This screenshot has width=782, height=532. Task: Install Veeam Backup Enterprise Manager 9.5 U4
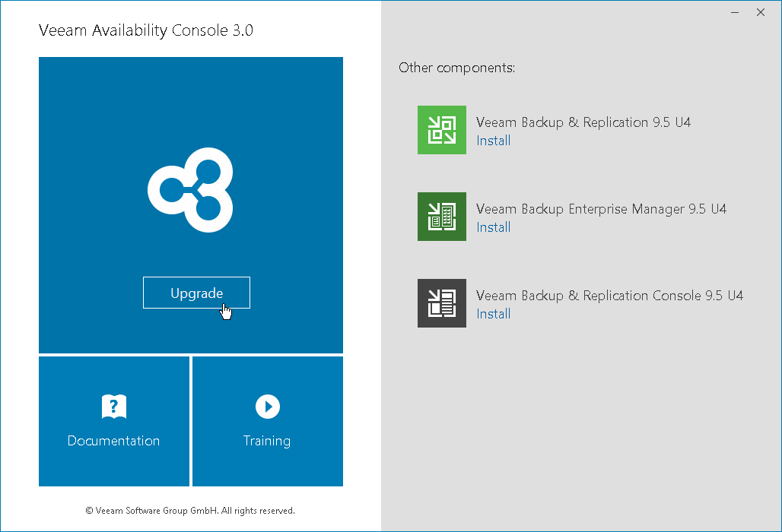coord(493,228)
